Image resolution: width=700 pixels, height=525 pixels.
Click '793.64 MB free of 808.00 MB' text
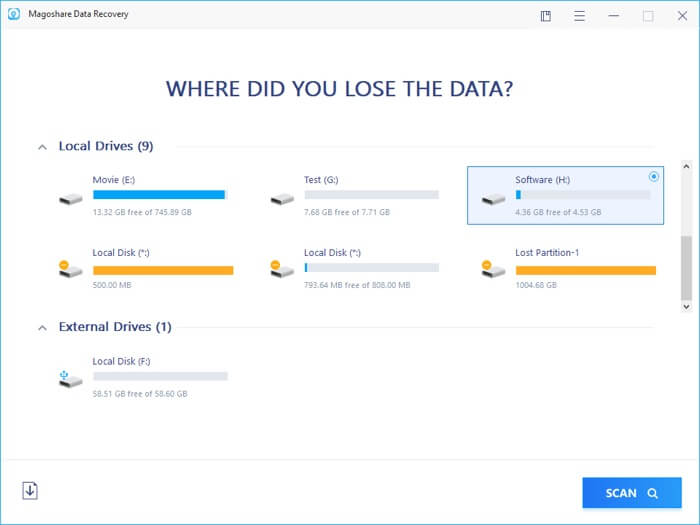(357, 285)
